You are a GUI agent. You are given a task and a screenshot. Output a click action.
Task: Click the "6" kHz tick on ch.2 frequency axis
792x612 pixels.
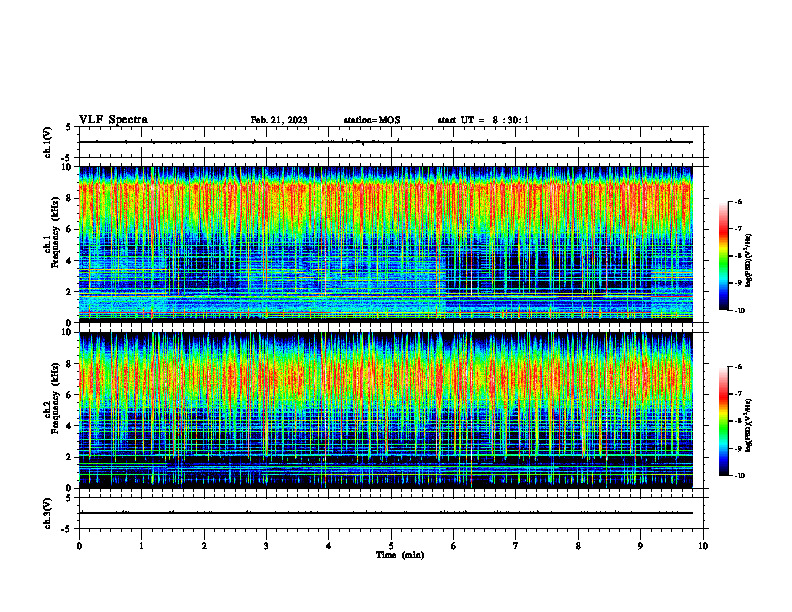(70, 395)
